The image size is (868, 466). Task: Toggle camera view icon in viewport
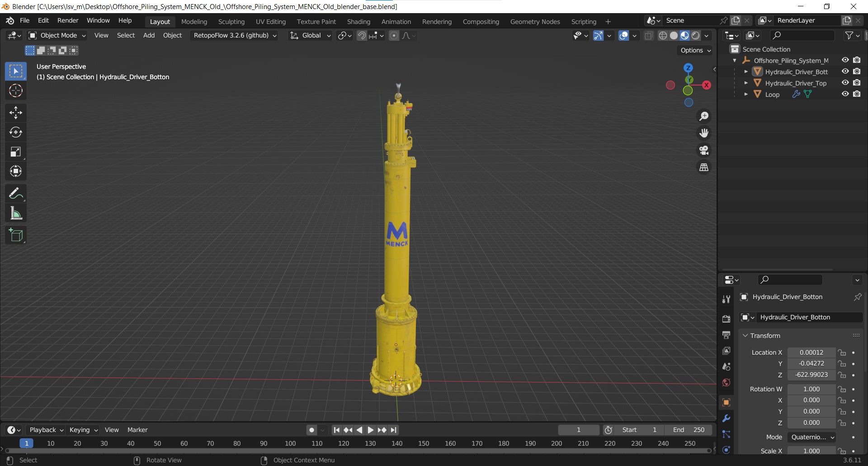tap(704, 150)
